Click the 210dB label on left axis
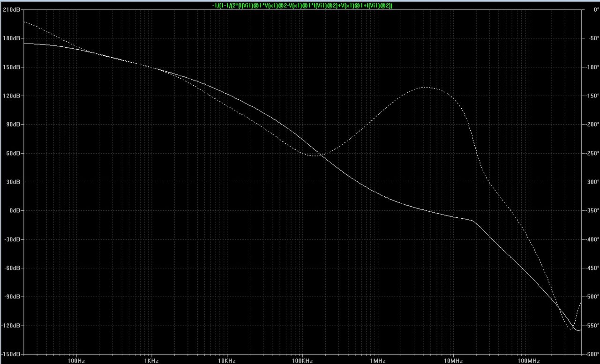This screenshot has width=600, height=364. 10,10
